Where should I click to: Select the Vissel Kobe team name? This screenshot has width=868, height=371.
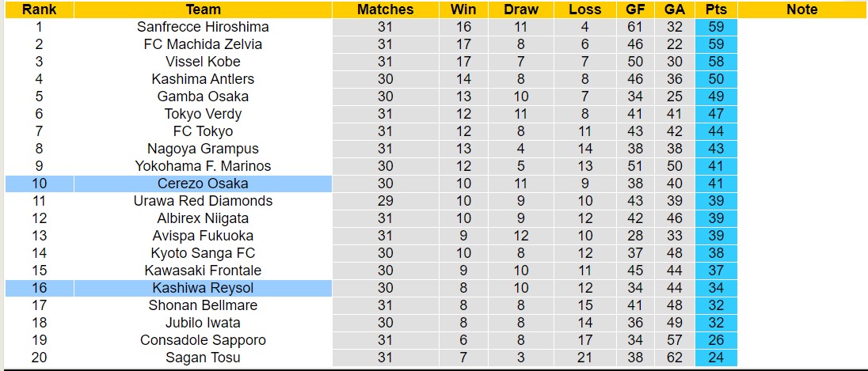click(203, 62)
